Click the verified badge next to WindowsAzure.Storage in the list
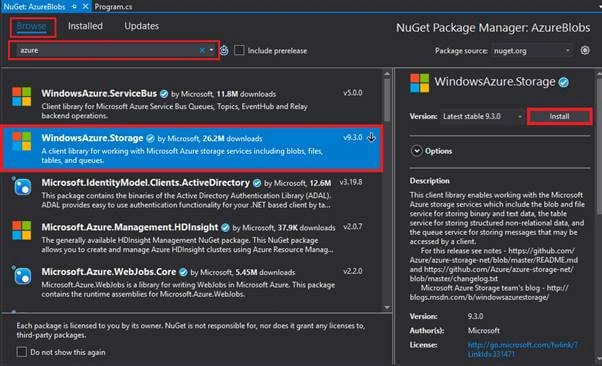602x366 pixels. tap(150, 138)
